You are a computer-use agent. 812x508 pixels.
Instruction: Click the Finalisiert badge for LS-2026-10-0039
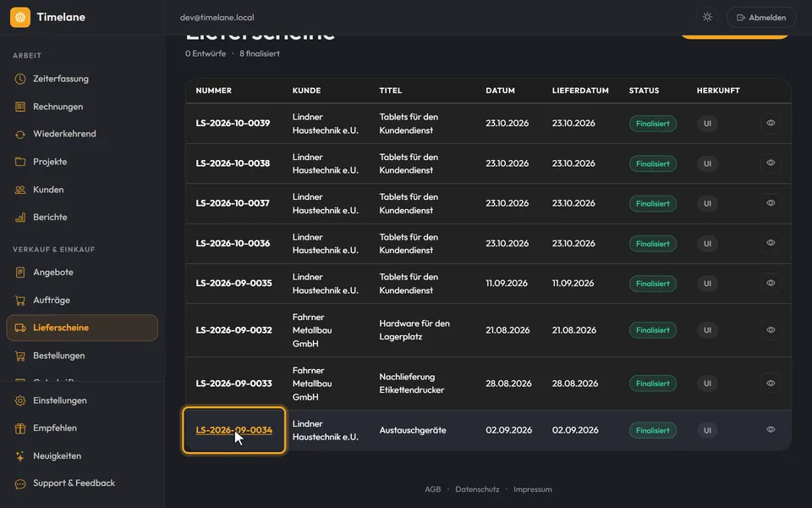(x=652, y=124)
